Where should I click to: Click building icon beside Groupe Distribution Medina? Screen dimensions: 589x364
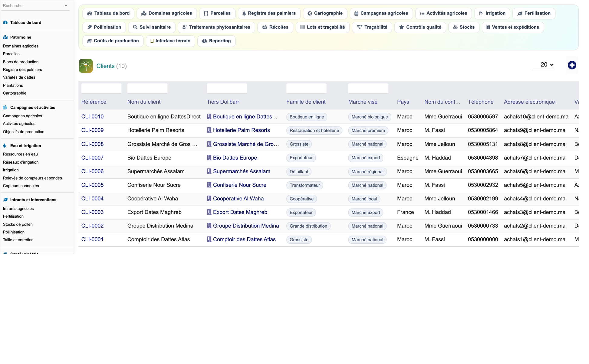coord(209,226)
